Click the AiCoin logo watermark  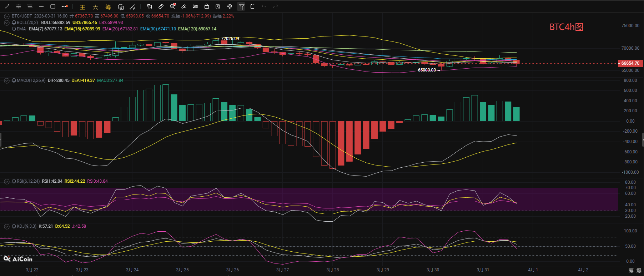[x=18, y=259]
